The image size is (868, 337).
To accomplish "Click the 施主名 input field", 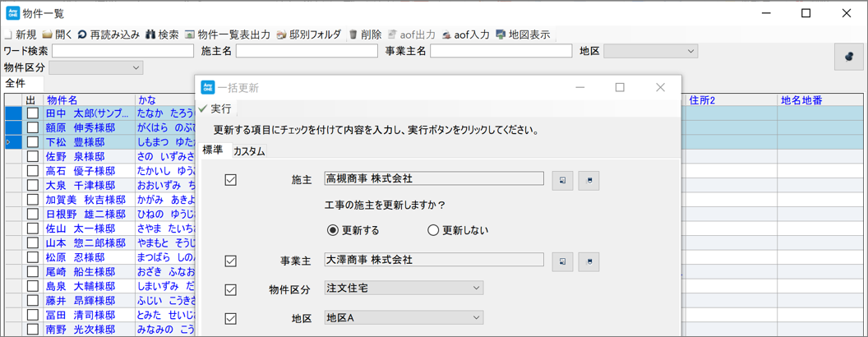I will [x=306, y=52].
